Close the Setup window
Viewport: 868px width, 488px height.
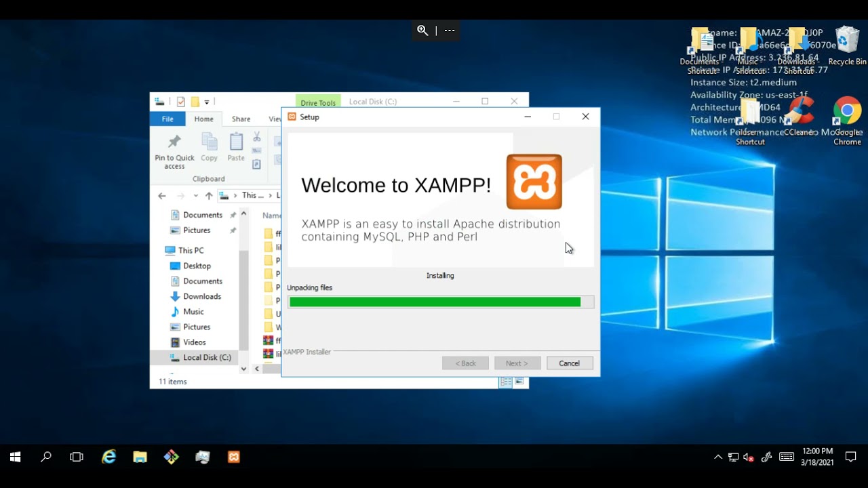[x=585, y=117]
